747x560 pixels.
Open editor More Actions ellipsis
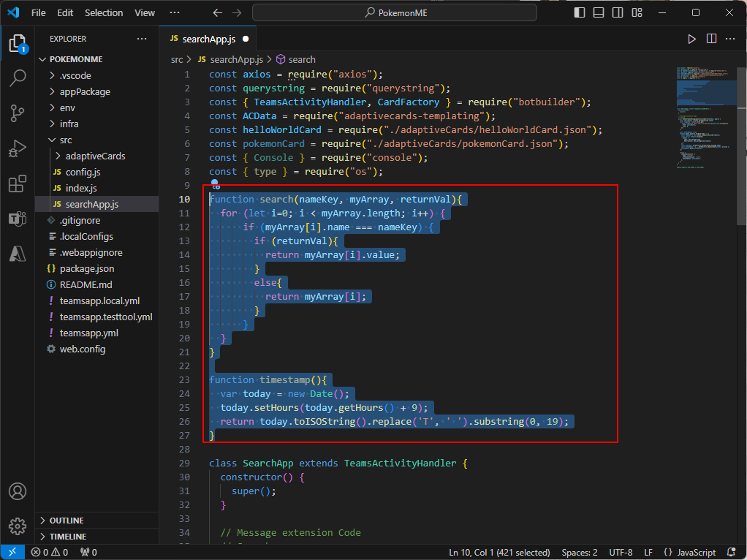[730, 39]
